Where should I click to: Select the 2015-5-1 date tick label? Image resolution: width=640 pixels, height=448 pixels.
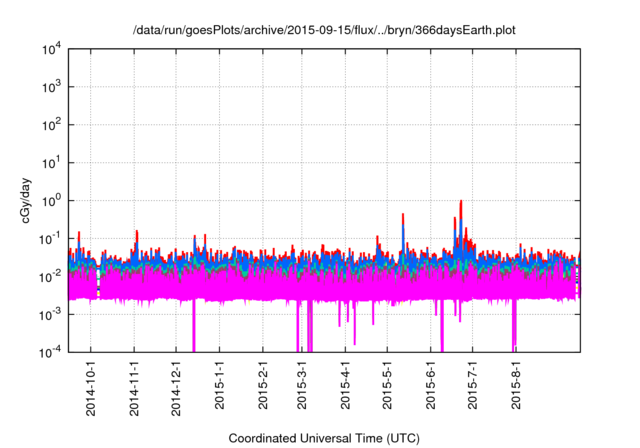[x=387, y=382]
